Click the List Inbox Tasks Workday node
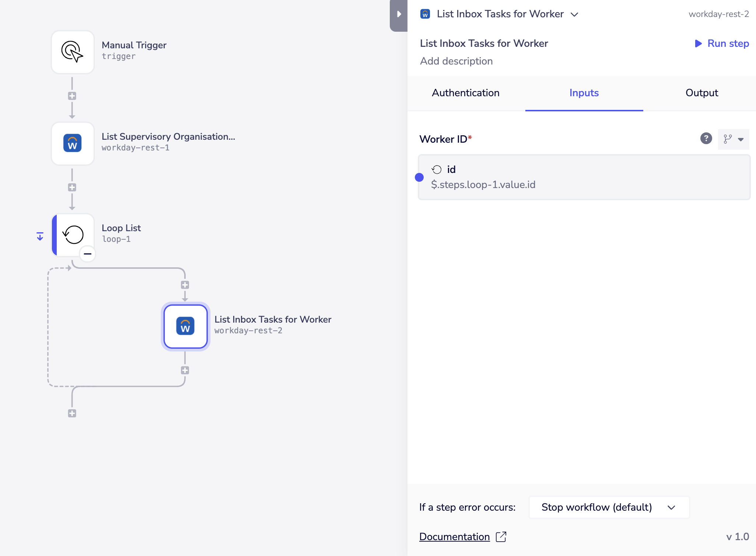The height and width of the screenshot is (556, 756). [x=185, y=326]
